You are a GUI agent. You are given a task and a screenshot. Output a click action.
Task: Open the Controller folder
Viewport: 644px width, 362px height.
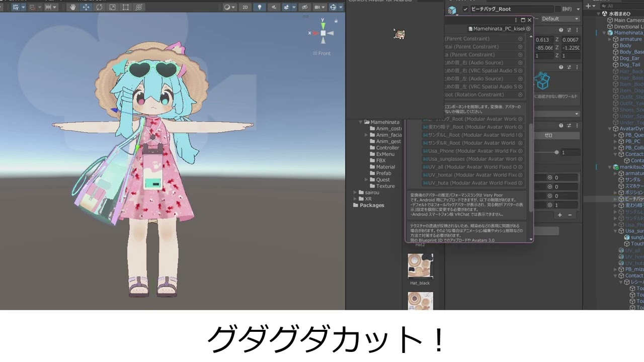click(x=383, y=148)
